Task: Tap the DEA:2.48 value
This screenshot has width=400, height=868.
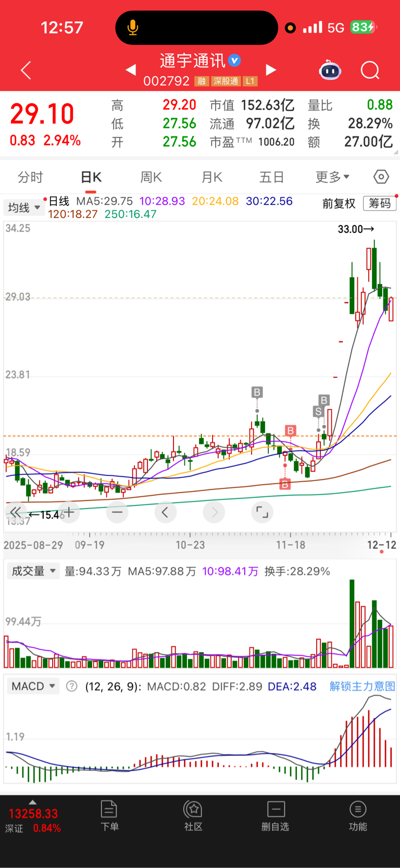Action: pos(292,686)
